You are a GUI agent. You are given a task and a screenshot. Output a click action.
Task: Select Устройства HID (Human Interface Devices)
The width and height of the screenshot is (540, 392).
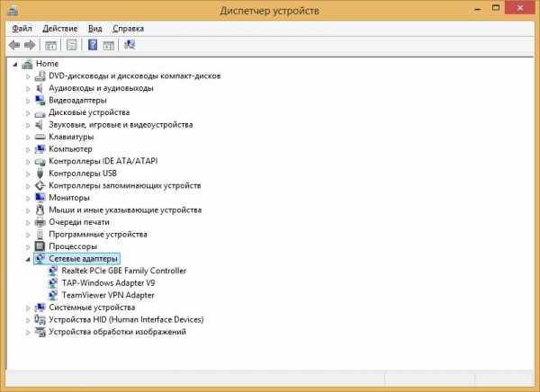click(x=126, y=320)
